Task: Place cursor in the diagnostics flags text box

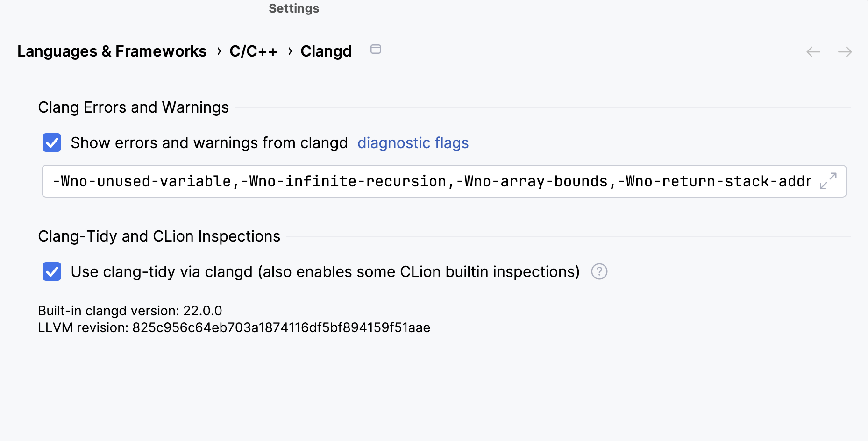Action: point(420,181)
